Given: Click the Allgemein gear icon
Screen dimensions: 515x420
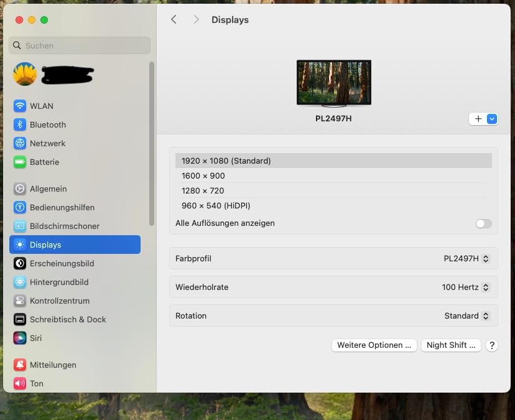Looking at the screenshot, I should [20, 189].
